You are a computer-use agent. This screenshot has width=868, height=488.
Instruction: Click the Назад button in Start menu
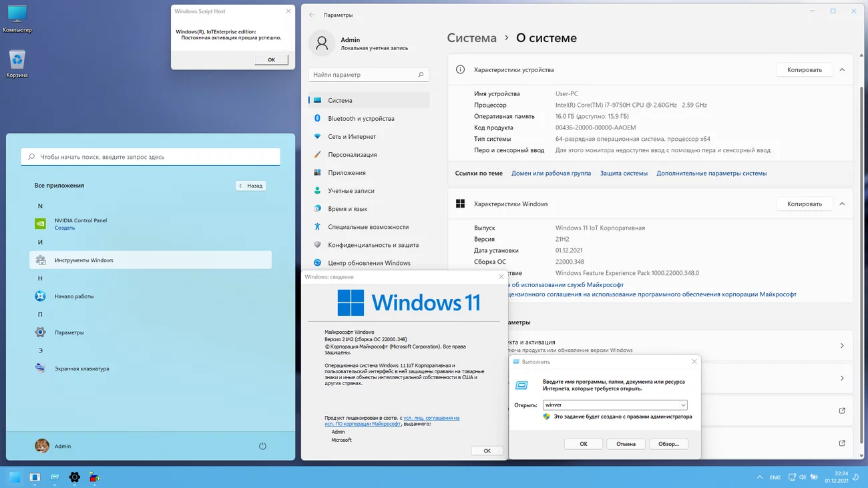click(x=251, y=186)
